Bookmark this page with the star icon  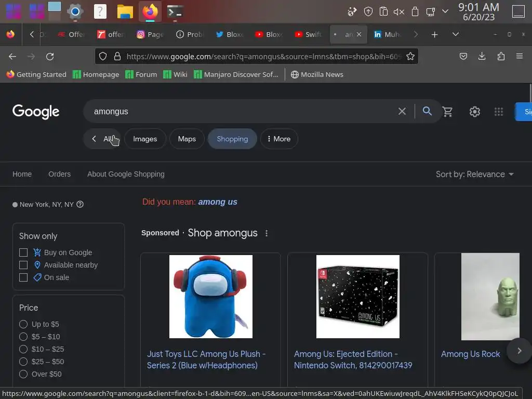click(x=410, y=56)
